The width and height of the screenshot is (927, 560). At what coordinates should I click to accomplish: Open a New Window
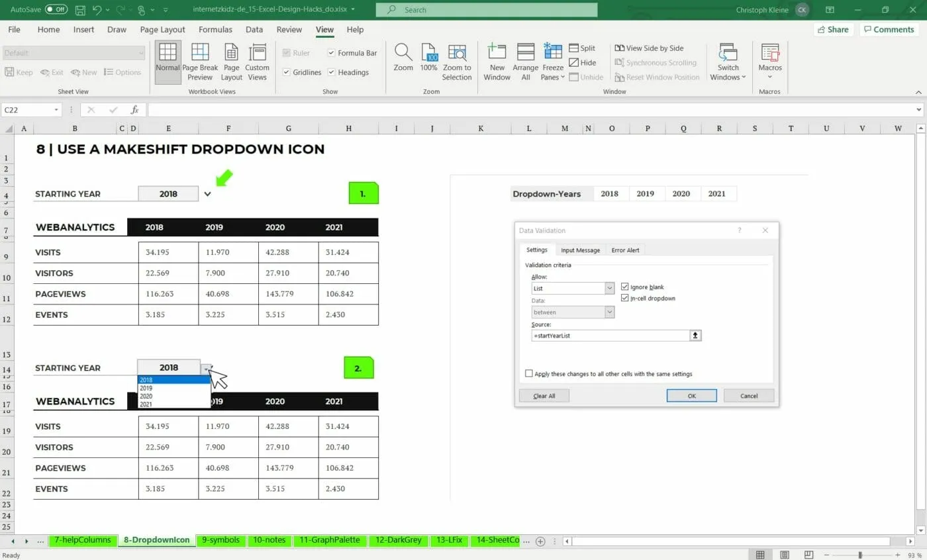pyautogui.click(x=497, y=61)
